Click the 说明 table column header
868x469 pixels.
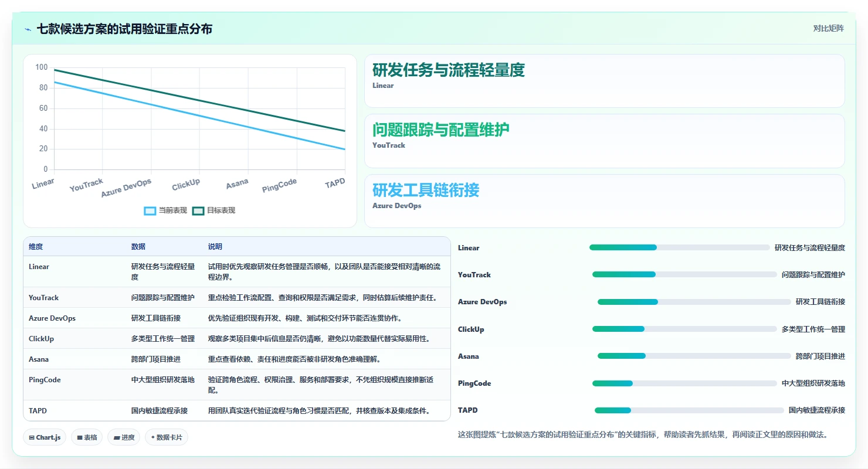(215, 247)
